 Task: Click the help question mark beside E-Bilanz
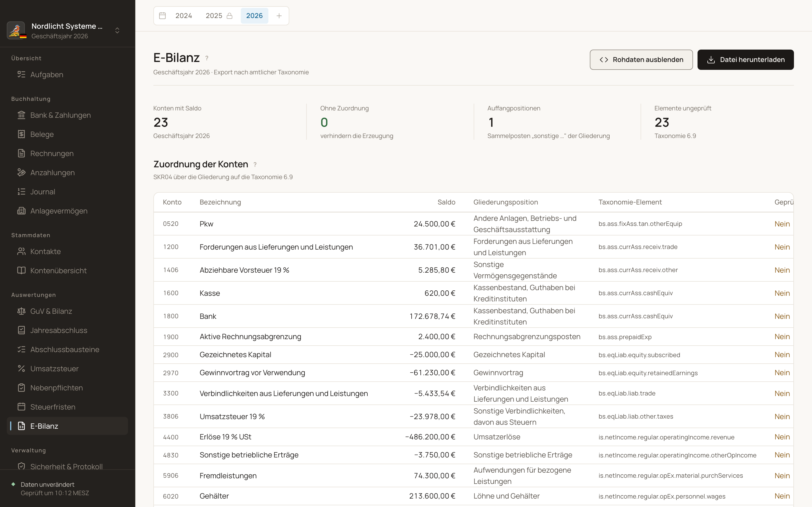coord(207,58)
